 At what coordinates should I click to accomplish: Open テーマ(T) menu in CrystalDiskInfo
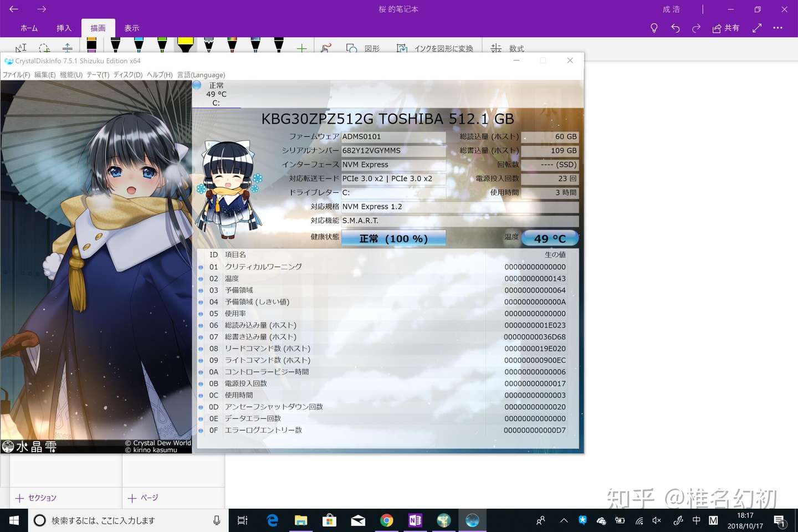coord(98,75)
